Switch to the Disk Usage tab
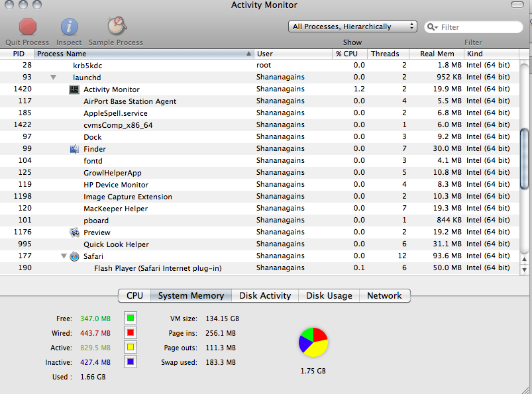This screenshot has width=532, height=394. tap(329, 296)
